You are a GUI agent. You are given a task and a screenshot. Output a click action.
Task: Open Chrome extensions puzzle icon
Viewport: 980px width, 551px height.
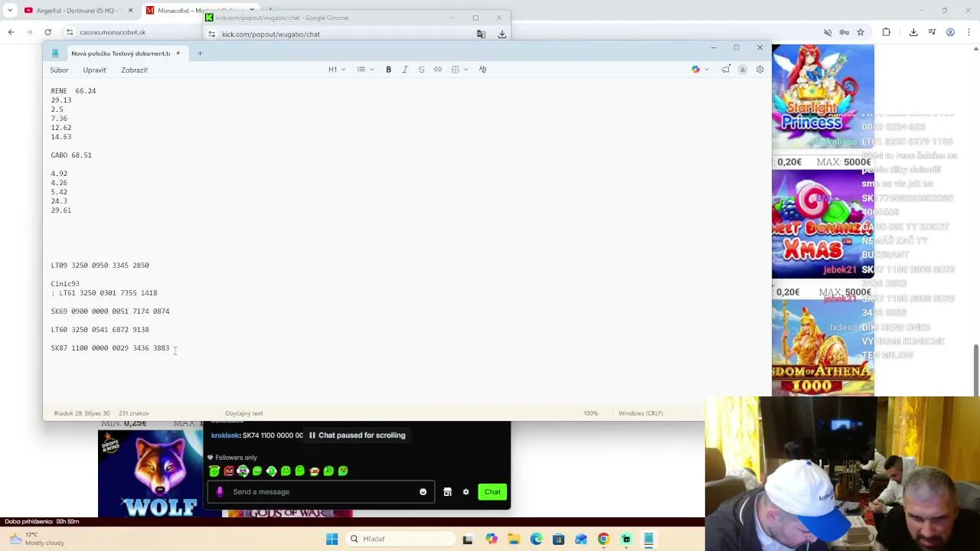click(x=887, y=32)
